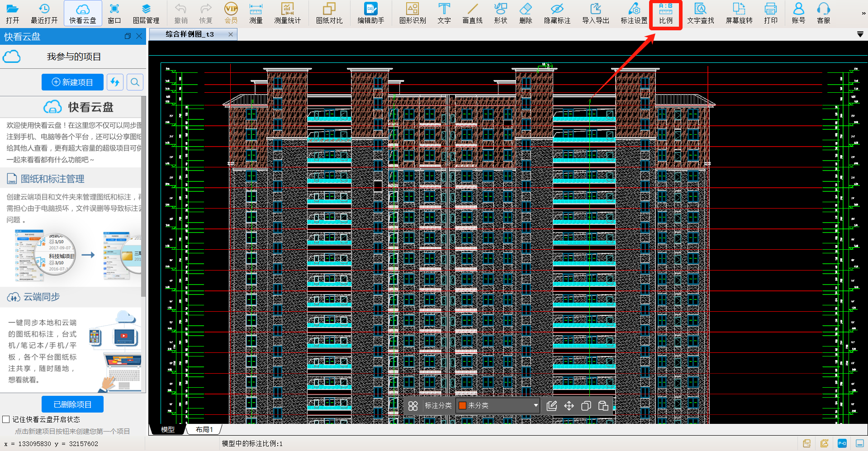The image size is (868, 451).
Task: Enable 记住快看云盘开启状态 checkbox
Action: (x=6, y=419)
